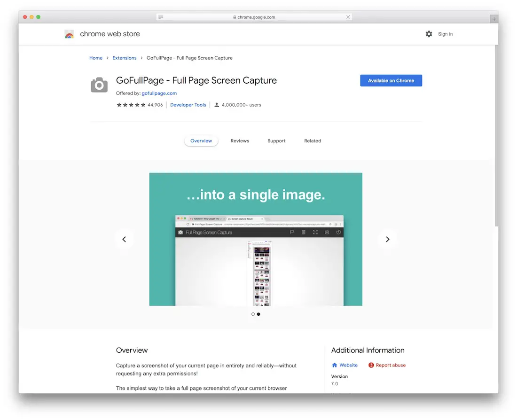
Task: Click the chrome web store title
Action: pyautogui.click(x=110, y=34)
